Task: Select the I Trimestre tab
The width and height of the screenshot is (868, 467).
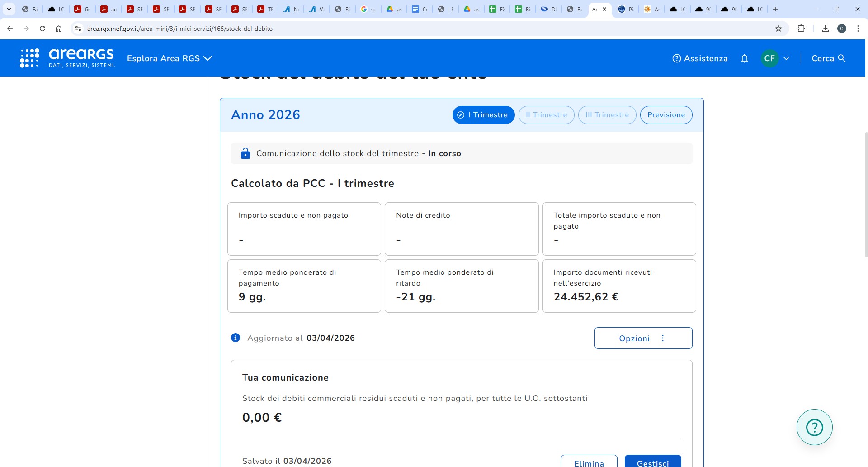Action: 483,115
